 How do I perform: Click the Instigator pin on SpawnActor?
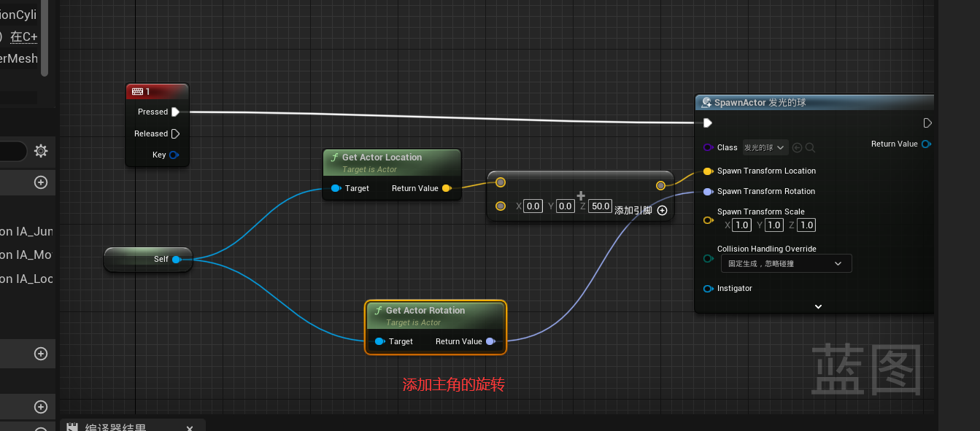tap(708, 289)
